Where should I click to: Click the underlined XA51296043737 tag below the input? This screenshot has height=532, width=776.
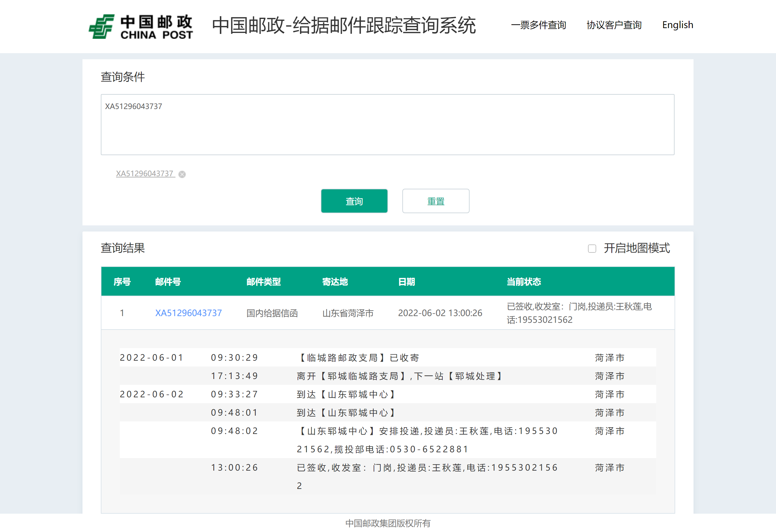(x=145, y=173)
